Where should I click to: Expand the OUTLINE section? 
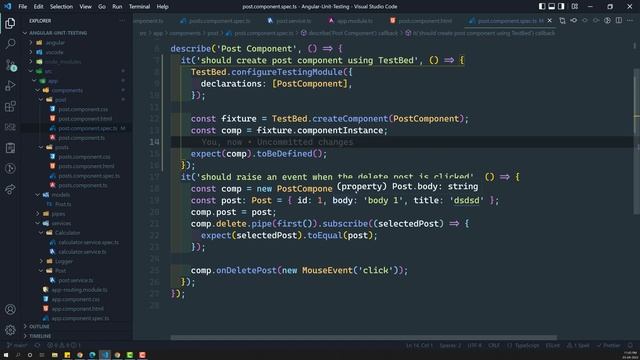[x=38, y=327]
